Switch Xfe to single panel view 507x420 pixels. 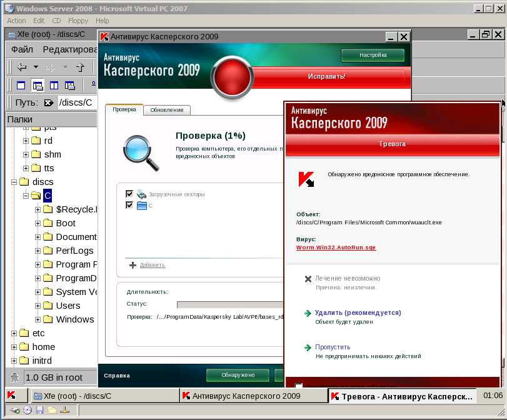pyautogui.click(x=21, y=86)
